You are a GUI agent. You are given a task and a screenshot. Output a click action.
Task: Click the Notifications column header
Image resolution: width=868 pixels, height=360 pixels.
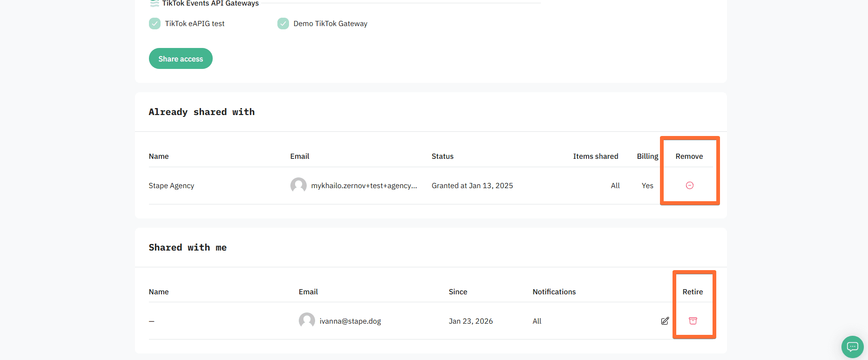click(x=554, y=292)
